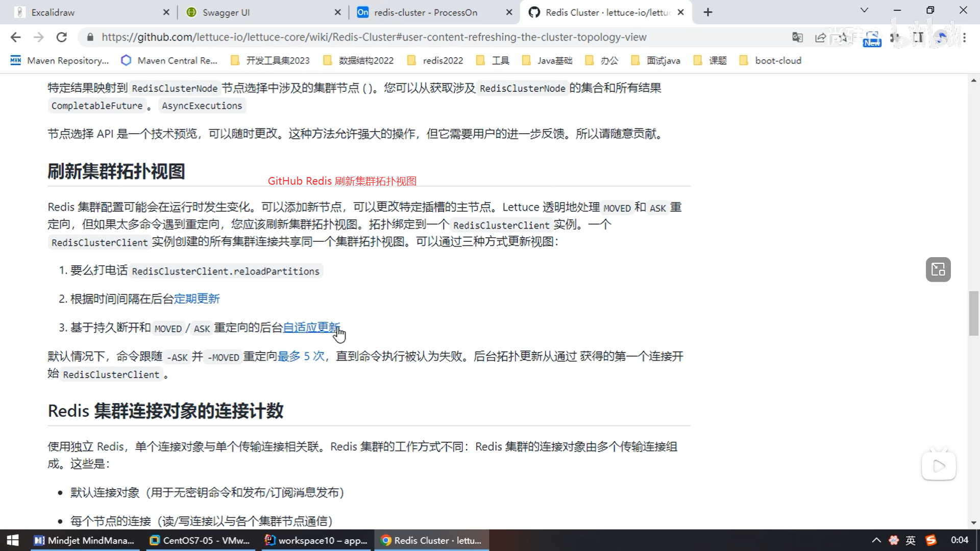Click the browser back arrow

16,37
